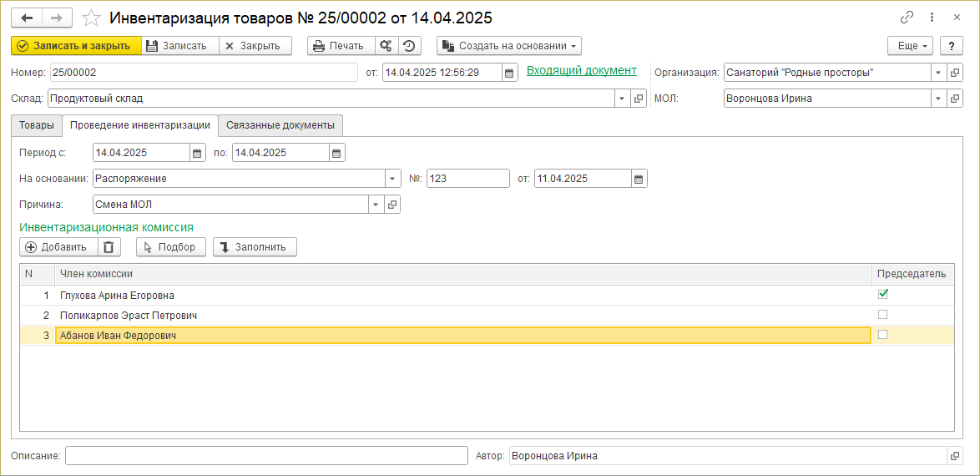980x476 pixels.
Task: Expand the 'На основании' dropdown
Action: (x=392, y=179)
